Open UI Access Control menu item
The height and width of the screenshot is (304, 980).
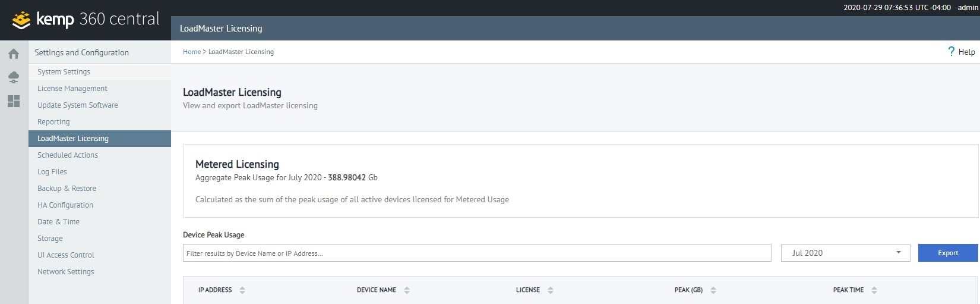click(x=100, y=255)
